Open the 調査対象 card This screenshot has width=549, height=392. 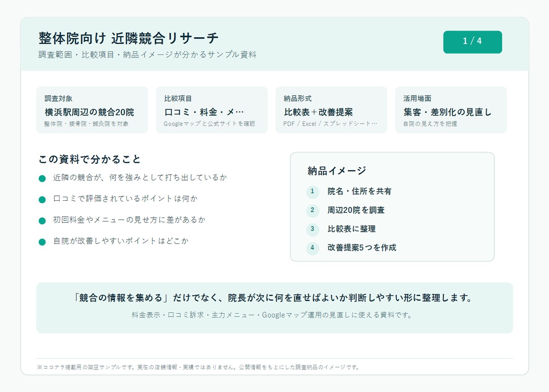92,110
